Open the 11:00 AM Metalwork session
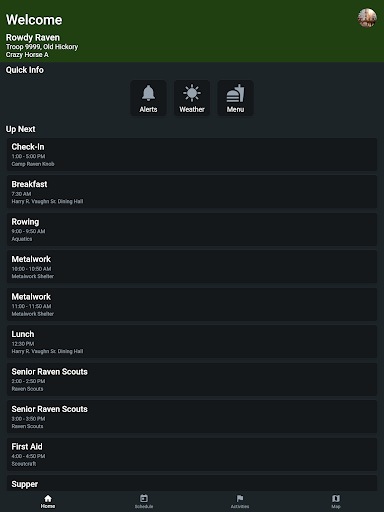The image size is (384, 512). [x=192, y=305]
